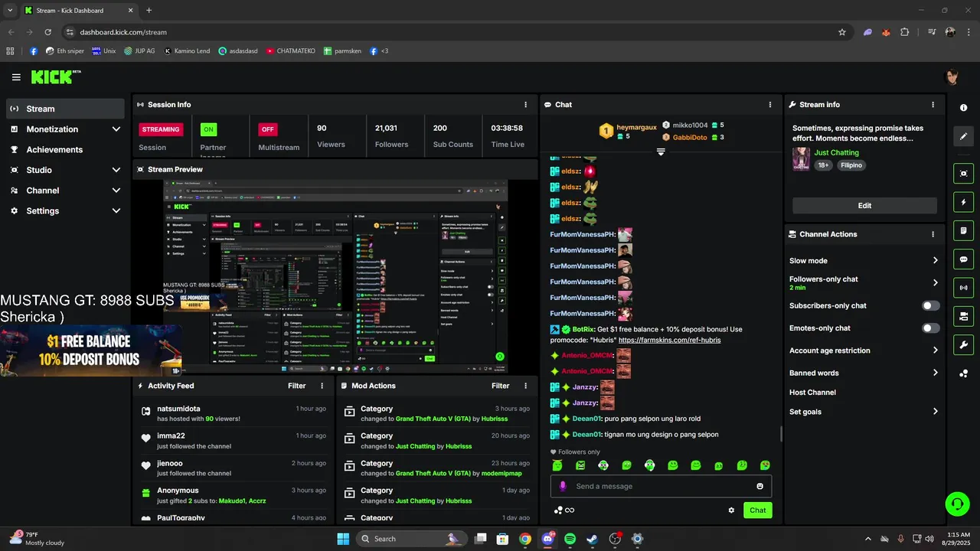Toggle the broadcast signal widget icon
Viewport: 980px width, 551px height.
[964, 288]
